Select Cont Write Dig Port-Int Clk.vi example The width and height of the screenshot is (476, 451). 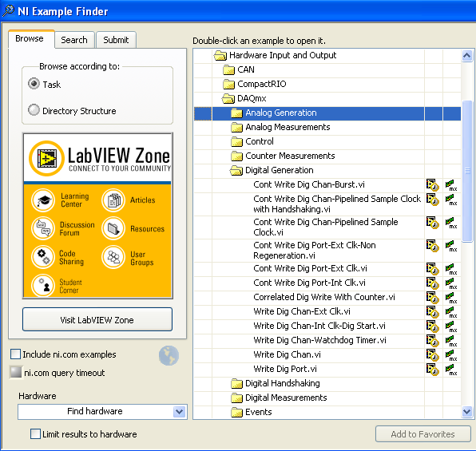(x=309, y=283)
